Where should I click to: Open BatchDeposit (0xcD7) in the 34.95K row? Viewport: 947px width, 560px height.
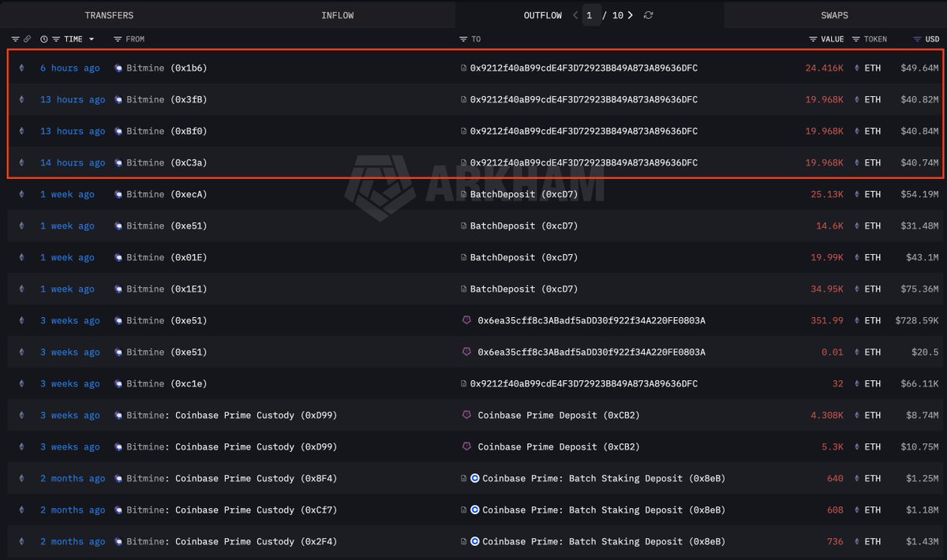[x=524, y=289]
